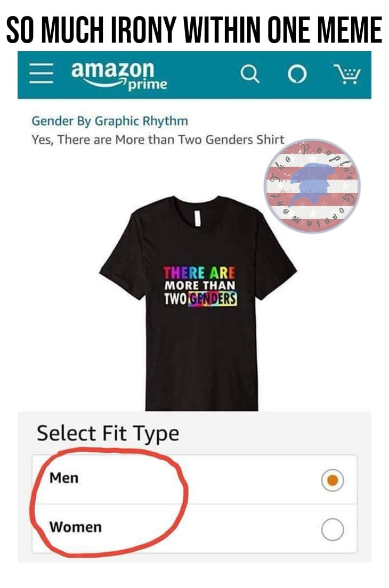This screenshot has width=389, height=588.
Task: Click the People's Government circular watermark logo
Action: 312,186
